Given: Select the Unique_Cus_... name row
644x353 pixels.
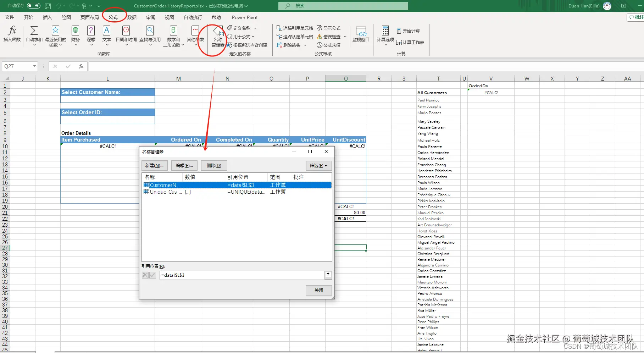Looking at the screenshot, I should click(237, 192).
